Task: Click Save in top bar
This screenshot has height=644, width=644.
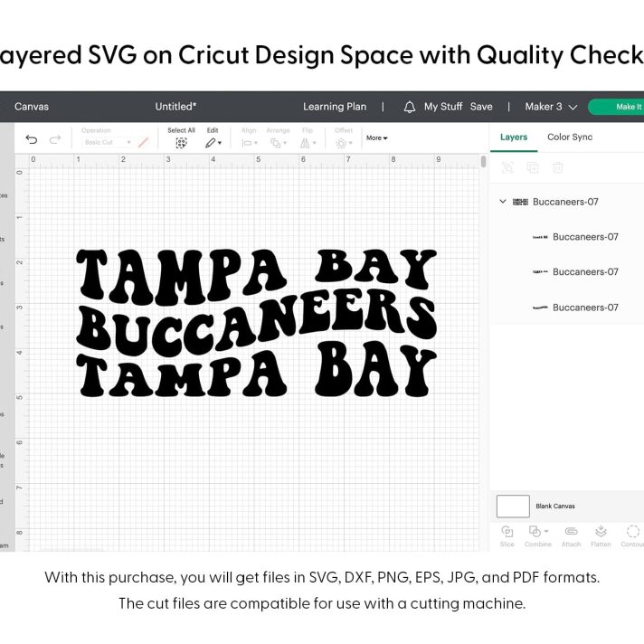Action: (x=481, y=107)
